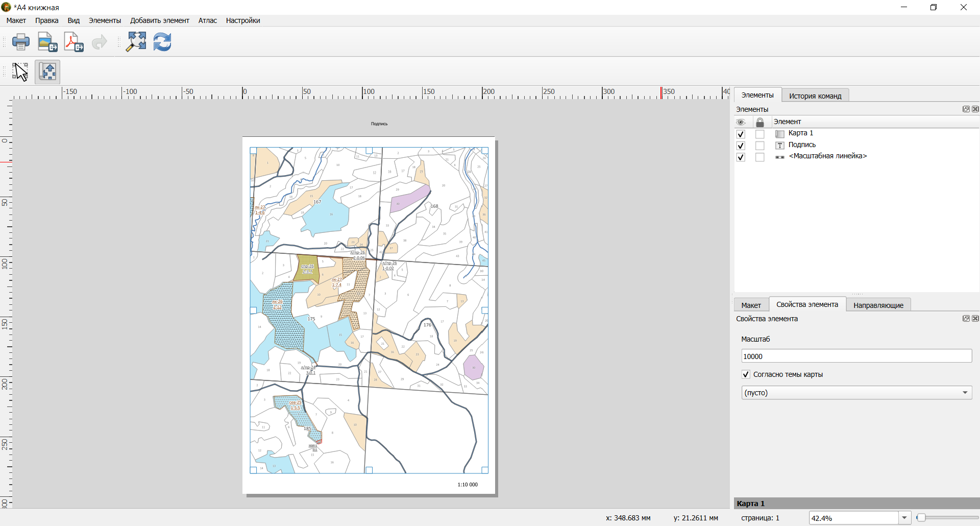Image resolution: width=980 pixels, height=526 pixels.
Task: Open the zoom level 42.4% dropdown arrow
Action: pyautogui.click(x=904, y=518)
